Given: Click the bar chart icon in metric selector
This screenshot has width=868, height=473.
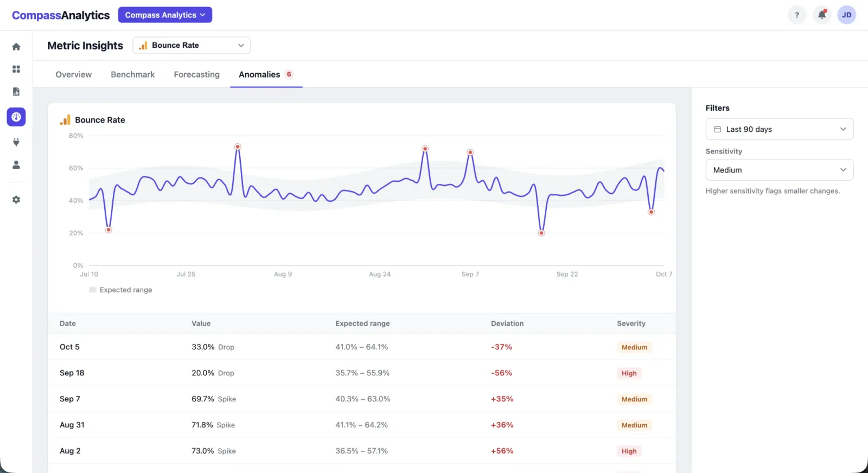Looking at the screenshot, I should coord(143,46).
